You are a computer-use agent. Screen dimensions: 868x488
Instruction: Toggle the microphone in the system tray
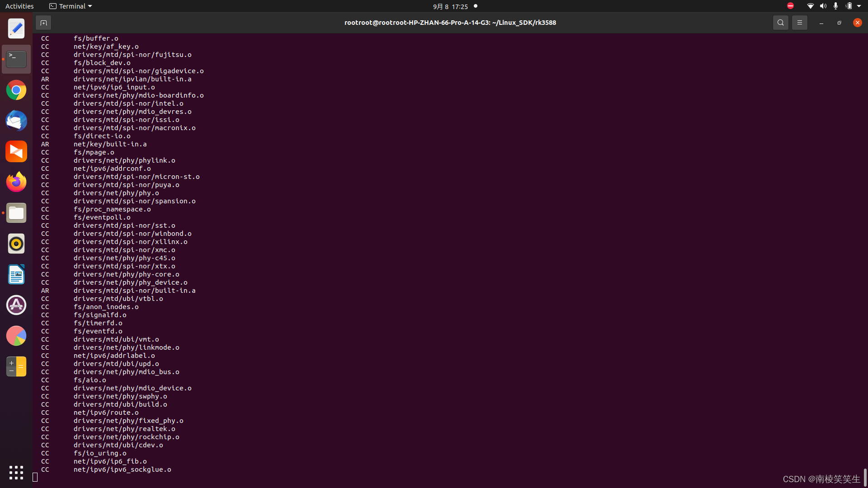(x=835, y=6)
